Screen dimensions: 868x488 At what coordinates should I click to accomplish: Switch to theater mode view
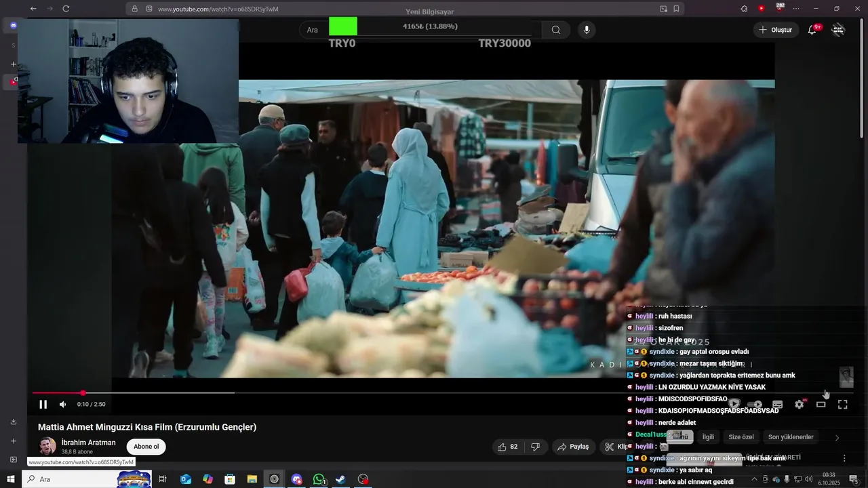click(x=821, y=405)
